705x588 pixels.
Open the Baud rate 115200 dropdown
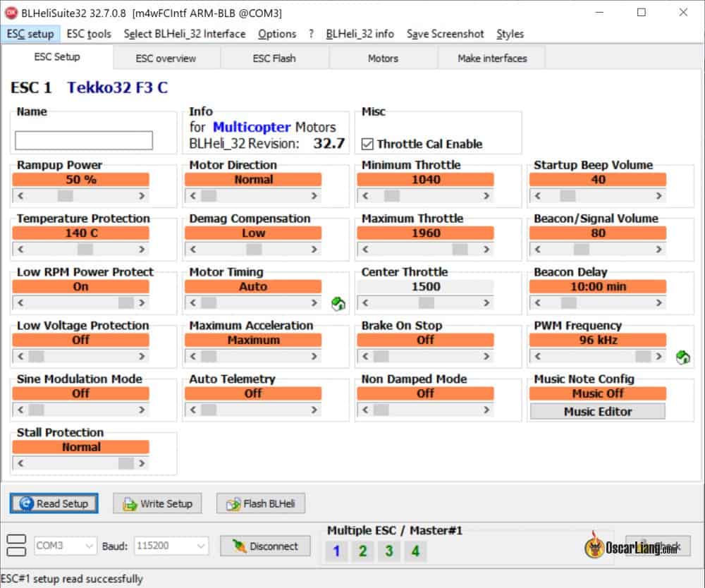171,546
